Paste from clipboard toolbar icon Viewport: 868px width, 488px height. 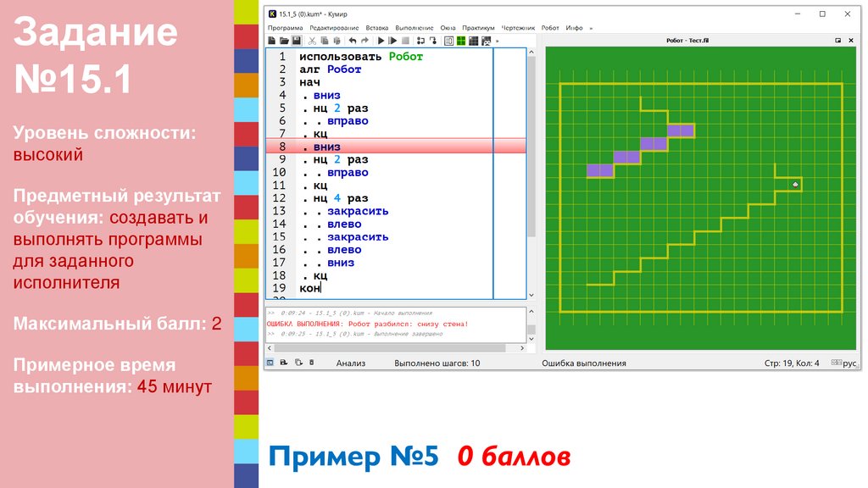click(337, 41)
